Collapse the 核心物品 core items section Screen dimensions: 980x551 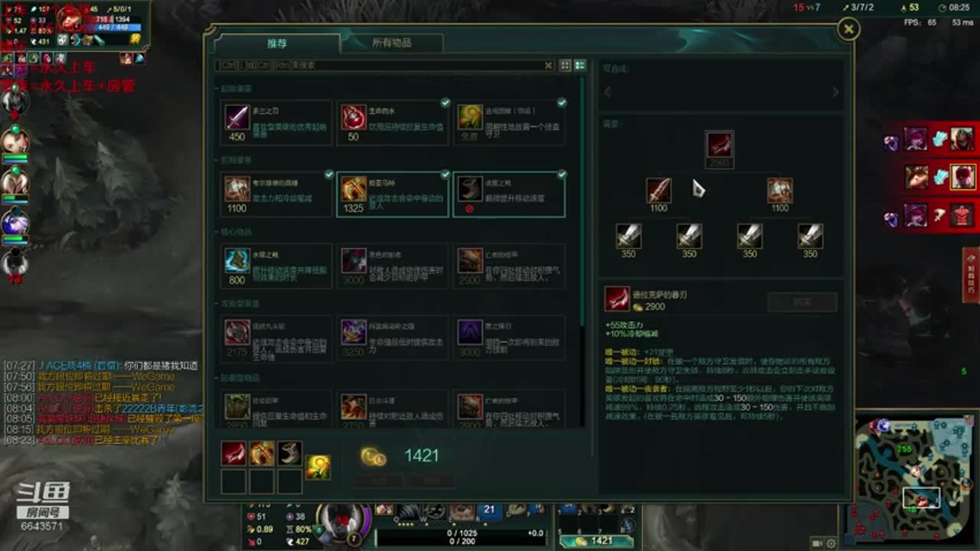click(x=233, y=231)
